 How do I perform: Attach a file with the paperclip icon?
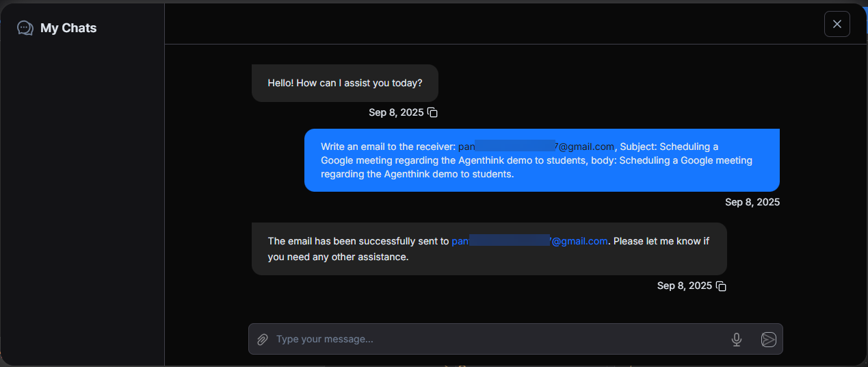click(262, 340)
